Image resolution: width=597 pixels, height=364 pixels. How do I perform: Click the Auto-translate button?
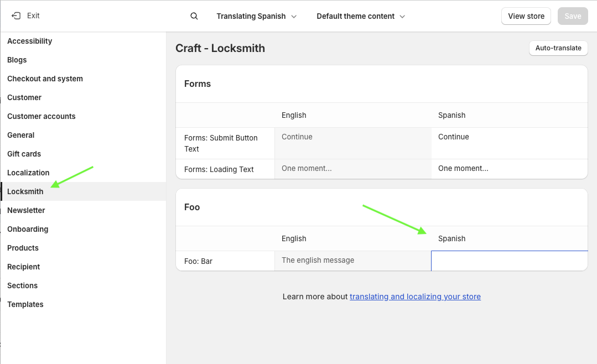[x=558, y=48]
